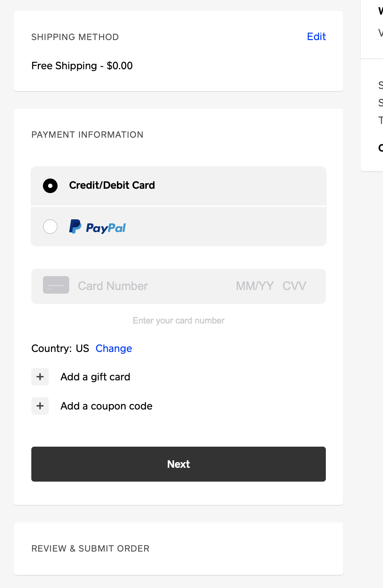Viewport: 383px width, 588px height.
Task: Focus the Card Number input field
Action: (x=146, y=286)
